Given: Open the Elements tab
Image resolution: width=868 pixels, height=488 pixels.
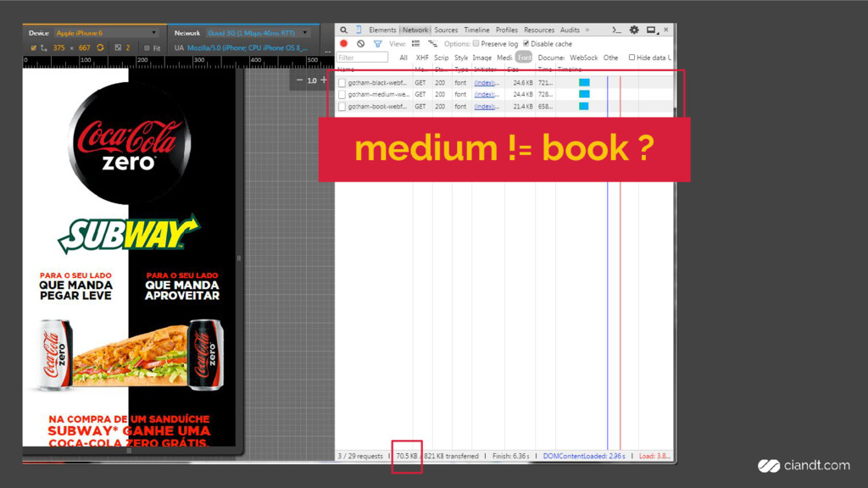Looking at the screenshot, I should click(x=382, y=30).
